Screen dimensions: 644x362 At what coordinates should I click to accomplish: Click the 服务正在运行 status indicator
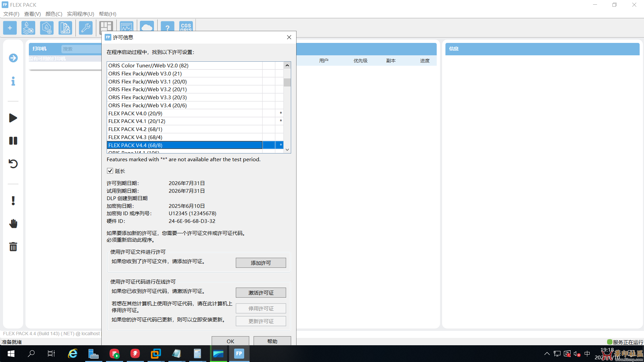pos(625,342)
